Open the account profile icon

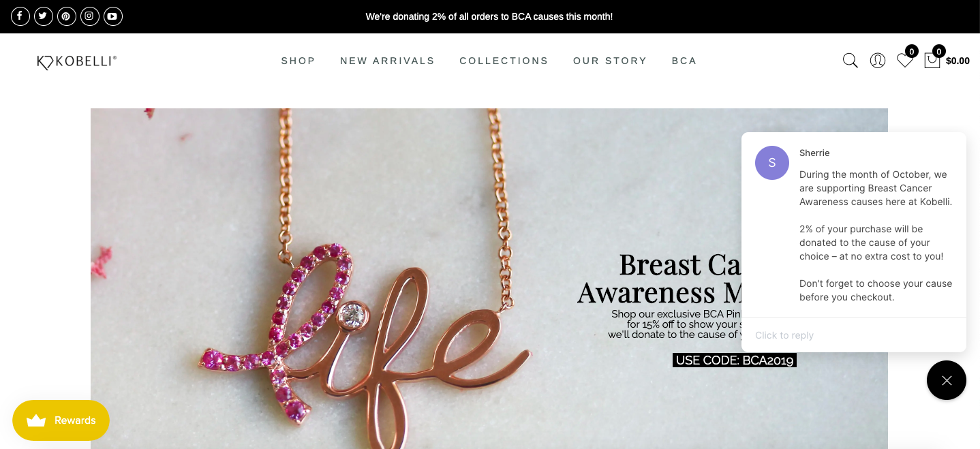(x=878, y=61)
